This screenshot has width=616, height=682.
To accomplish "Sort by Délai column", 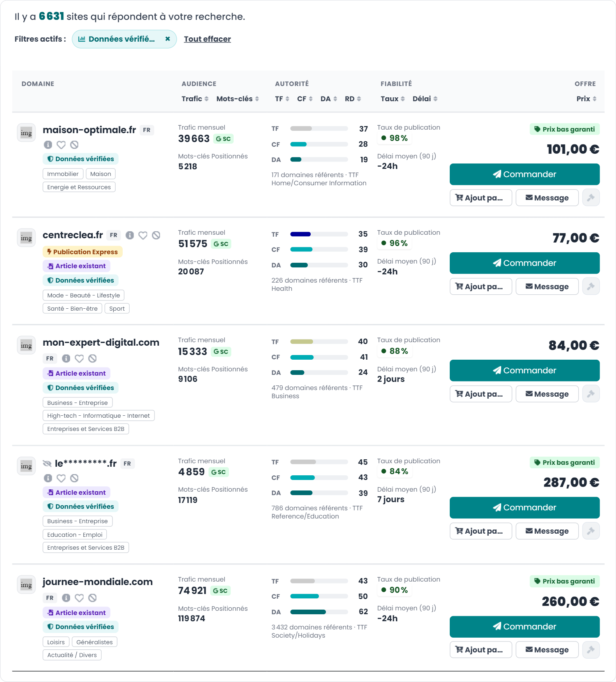I will 425,99.
